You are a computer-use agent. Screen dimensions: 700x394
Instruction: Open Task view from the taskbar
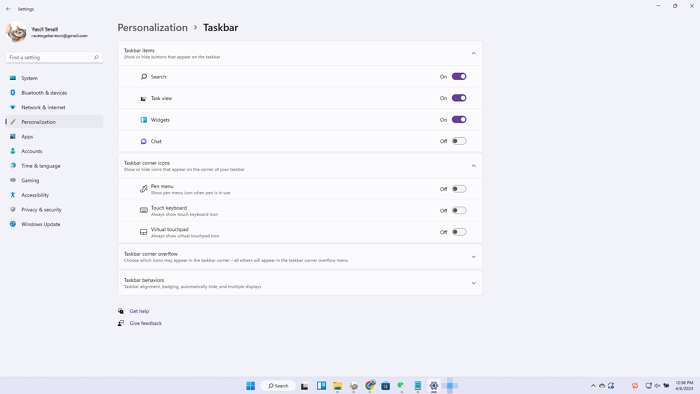[305, 386]
